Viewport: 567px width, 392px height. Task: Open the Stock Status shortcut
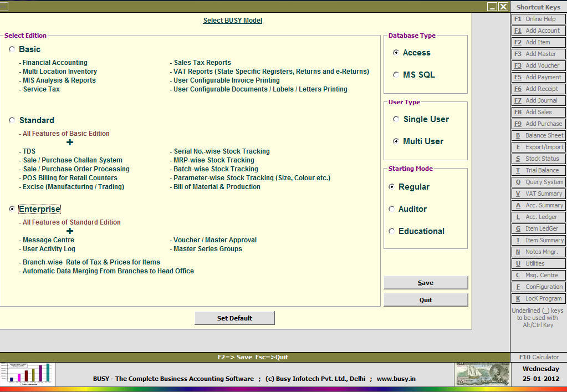coord(538,159)
